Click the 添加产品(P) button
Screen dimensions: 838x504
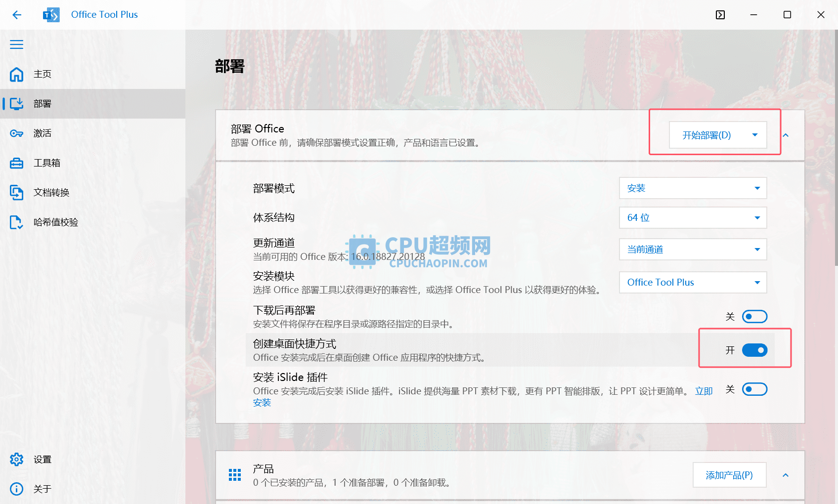(729, 475)
